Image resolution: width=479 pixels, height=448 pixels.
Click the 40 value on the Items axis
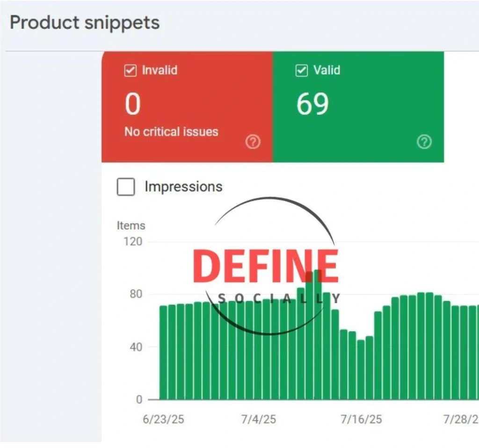click(136, 347)
